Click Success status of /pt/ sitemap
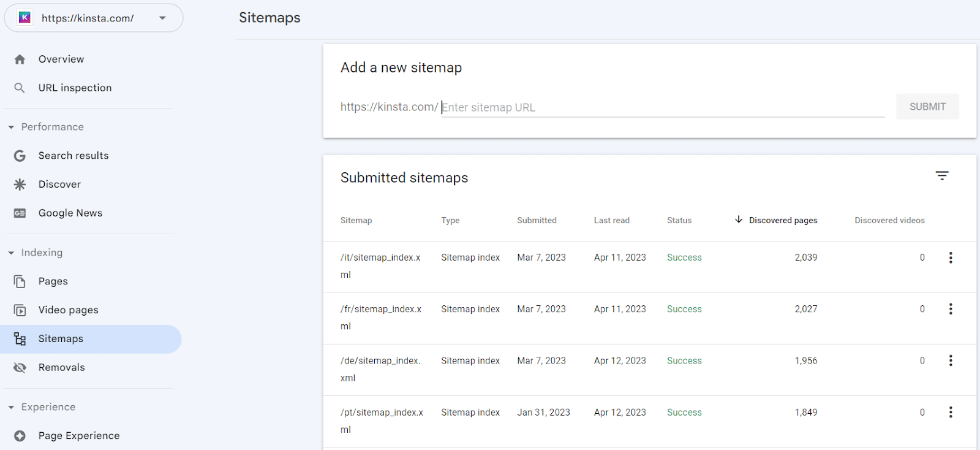The width and height of the screenshot is (980, 450). 684,412
